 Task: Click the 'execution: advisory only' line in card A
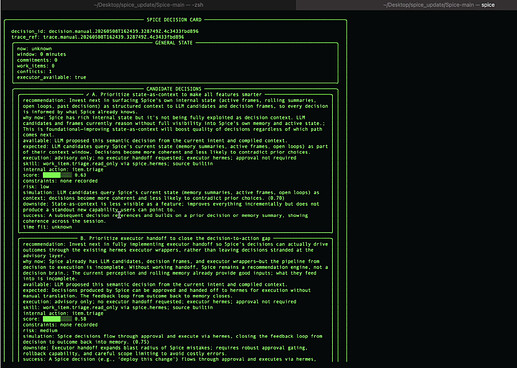click(159, 158)
